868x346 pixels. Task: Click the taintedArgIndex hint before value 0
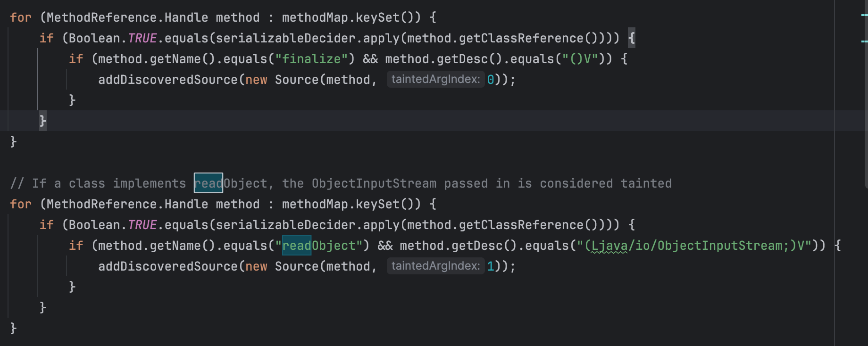[x=435, y=79]
